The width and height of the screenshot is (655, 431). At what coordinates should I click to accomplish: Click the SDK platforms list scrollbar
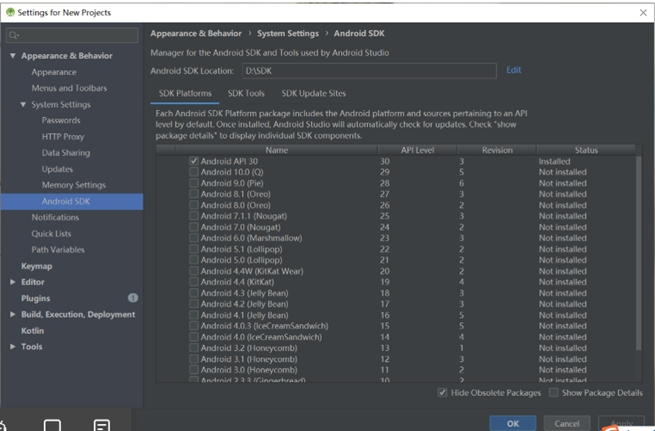click(x=638, y=253)
